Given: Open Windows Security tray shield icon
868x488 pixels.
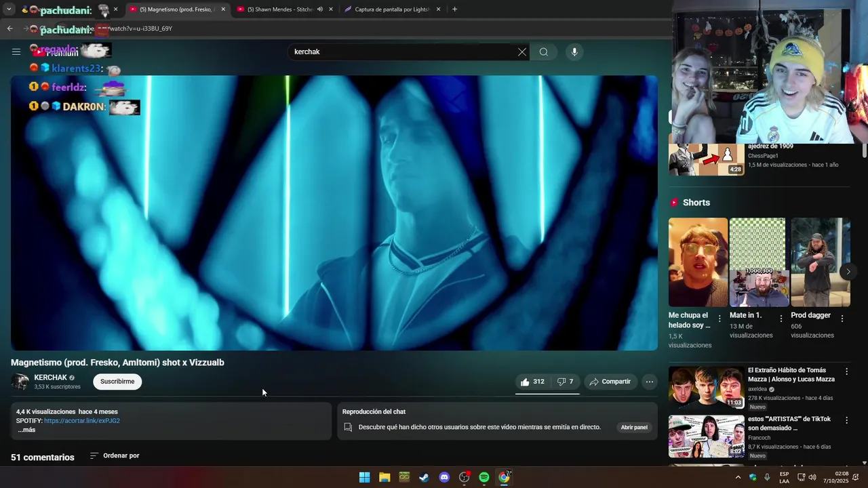Looking at the screenshot, I should click(x=753, y=477).
